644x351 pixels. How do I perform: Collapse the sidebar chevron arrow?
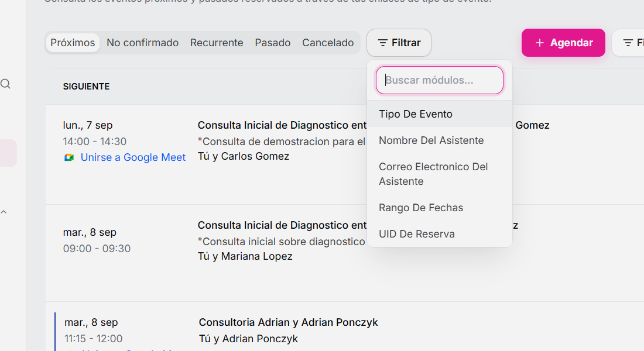pyautogui.click(x=4, y=212)
